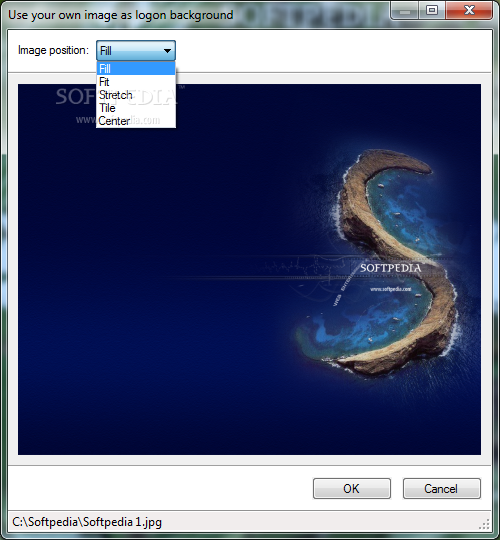Click the Cancel button
Image resolution: width=500 pixels, height=540 pixels.
click(x=441, y=488)
